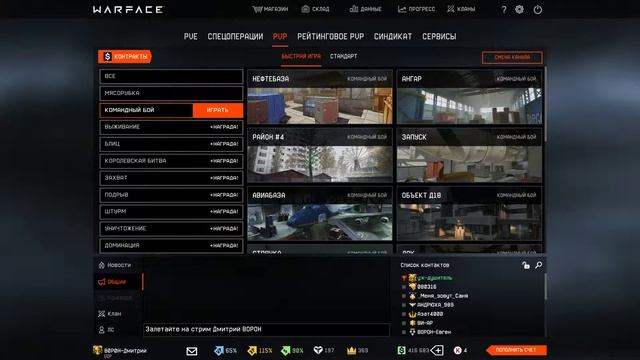Open the Контракты button
This screenshot has height=360, width=640.
click(125, 56)
